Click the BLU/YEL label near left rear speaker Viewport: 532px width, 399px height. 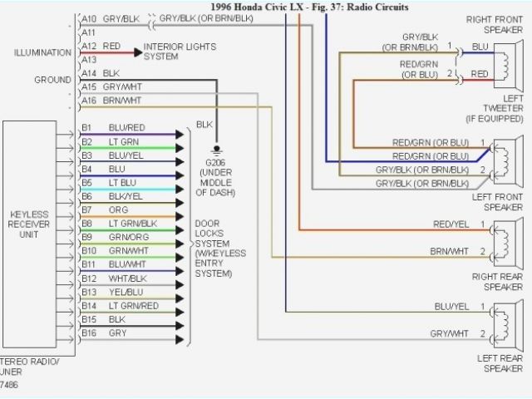pyautogui.click(x=451, y=306)
